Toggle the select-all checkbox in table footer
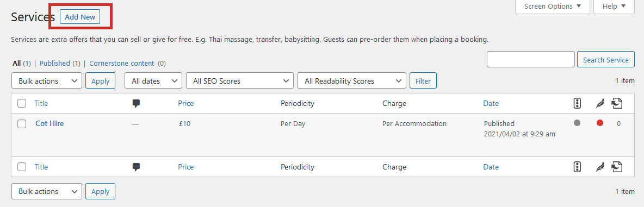Viewport: 644px width, 207px height. coord(22,167)
